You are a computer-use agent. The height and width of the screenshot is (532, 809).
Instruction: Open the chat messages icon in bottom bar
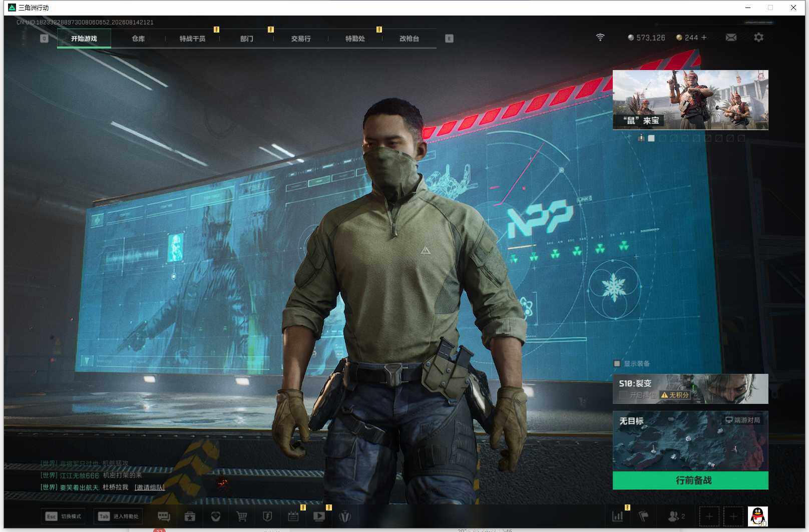pyautogui.click(x=164, y=516)
